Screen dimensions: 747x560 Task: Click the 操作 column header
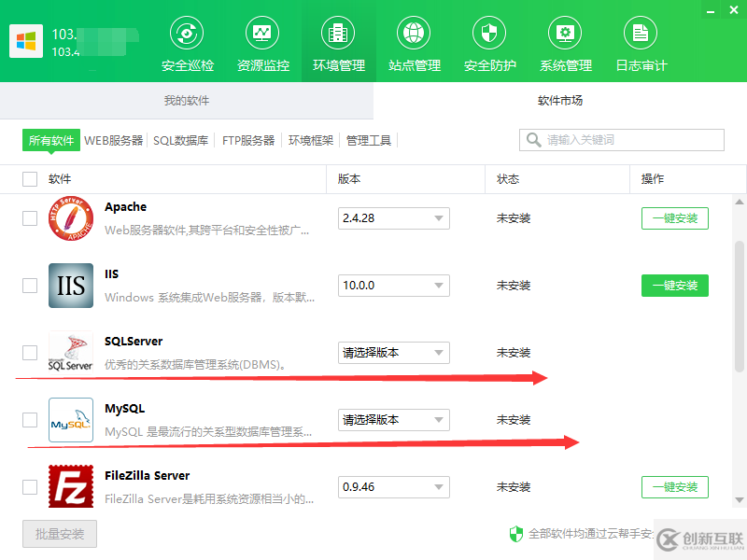tap(652, 179)
